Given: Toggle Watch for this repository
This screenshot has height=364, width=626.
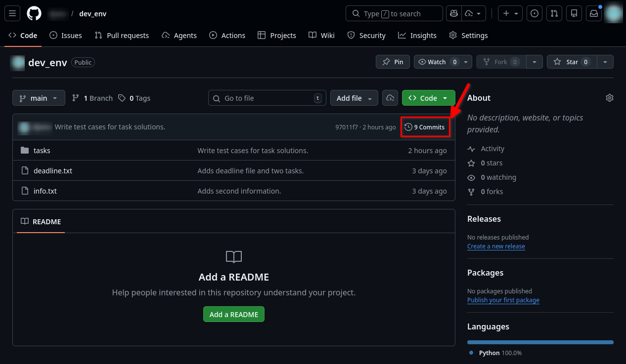Looking at the screenshot, I should pyautogui.click(x=437, y=62).
